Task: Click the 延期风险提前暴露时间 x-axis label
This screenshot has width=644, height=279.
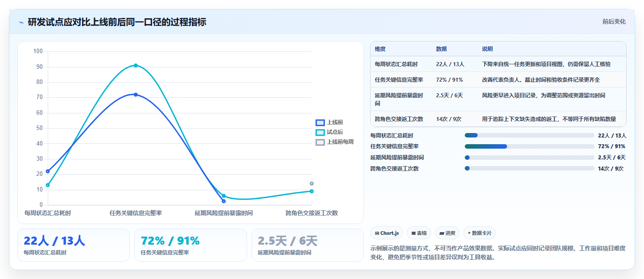Action: [224, 213]
